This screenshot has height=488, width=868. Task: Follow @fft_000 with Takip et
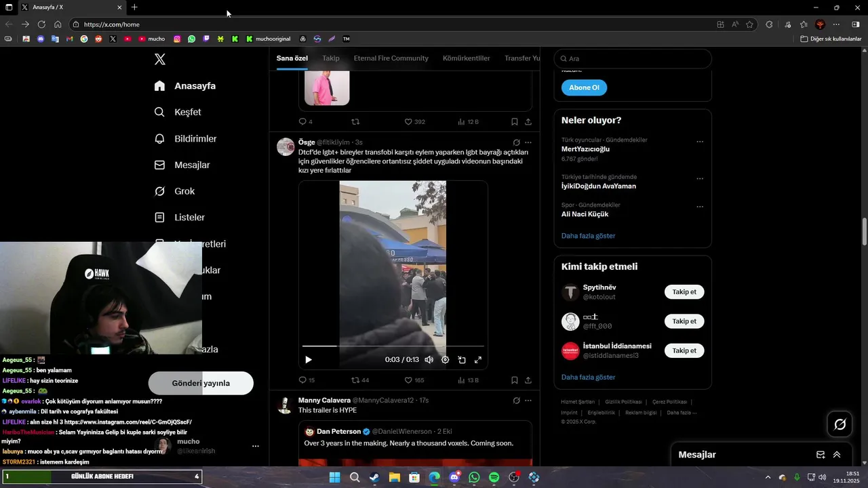684,321
